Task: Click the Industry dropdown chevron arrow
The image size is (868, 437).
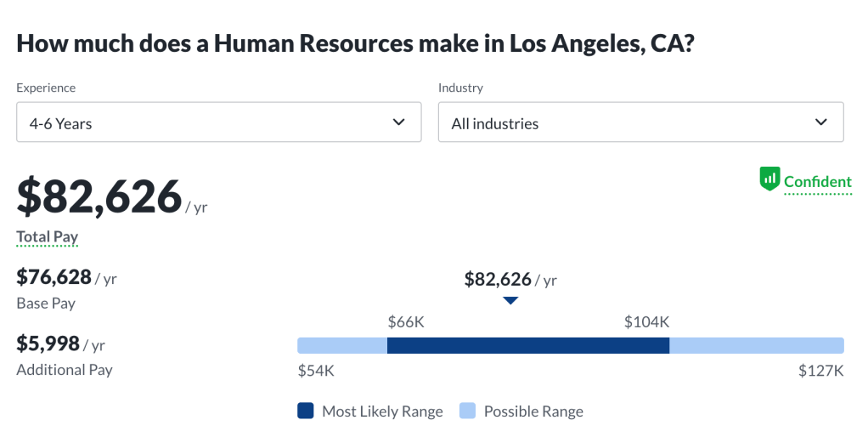Action: pos(820,122)
